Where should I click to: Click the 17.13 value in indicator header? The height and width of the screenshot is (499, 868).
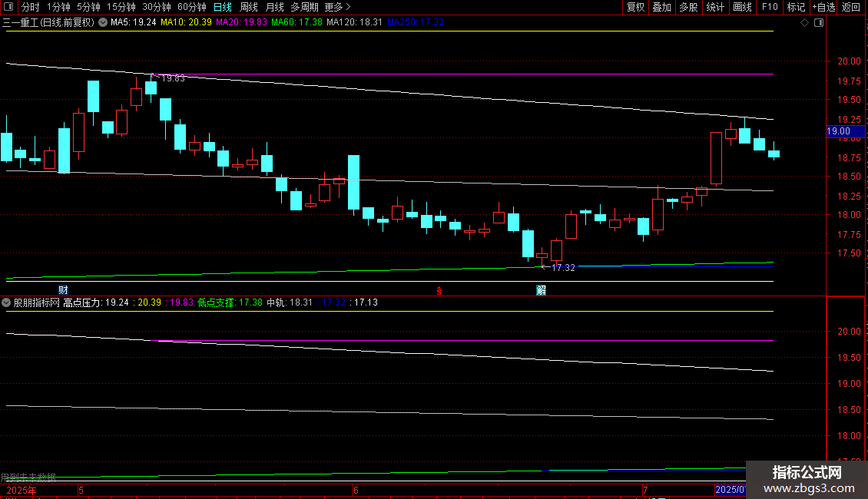click(x=366, y=302)
